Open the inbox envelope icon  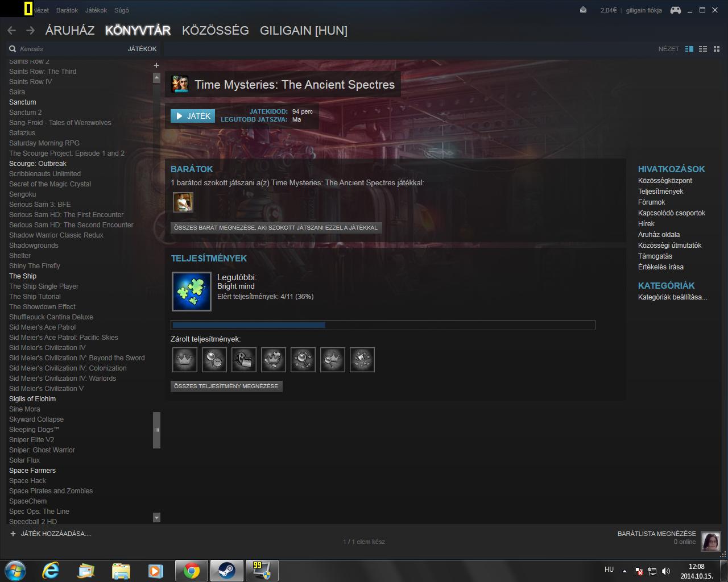(583, 10)
